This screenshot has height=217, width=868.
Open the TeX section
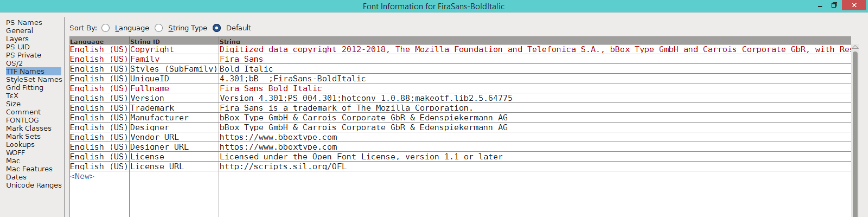12,96
